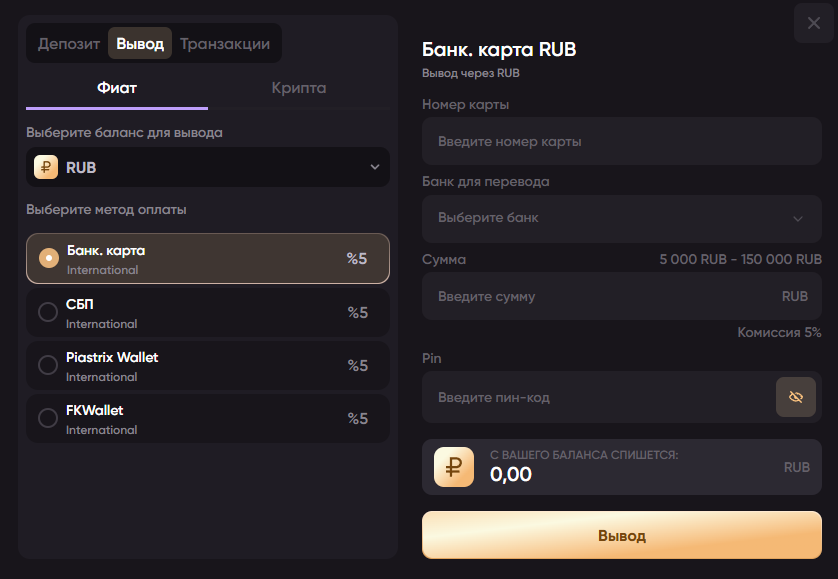Click the chevron in the bank selection field

pos(799,219)
